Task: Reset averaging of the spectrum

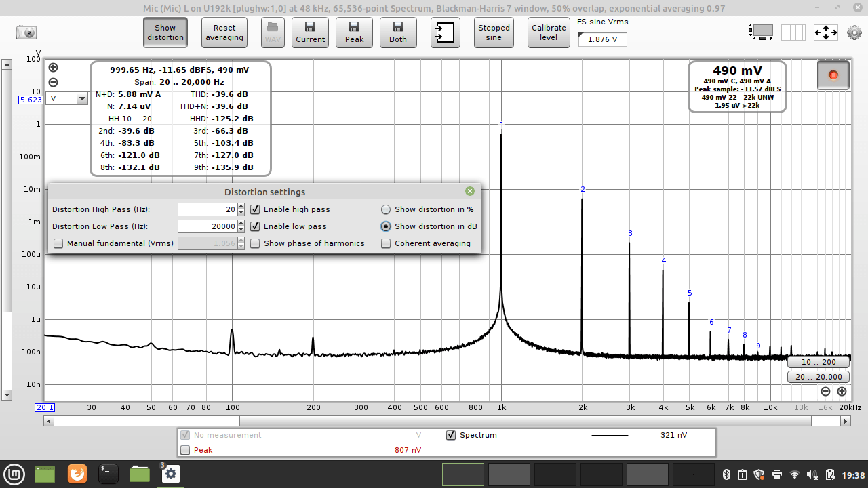Action: [x=224, y=33]
